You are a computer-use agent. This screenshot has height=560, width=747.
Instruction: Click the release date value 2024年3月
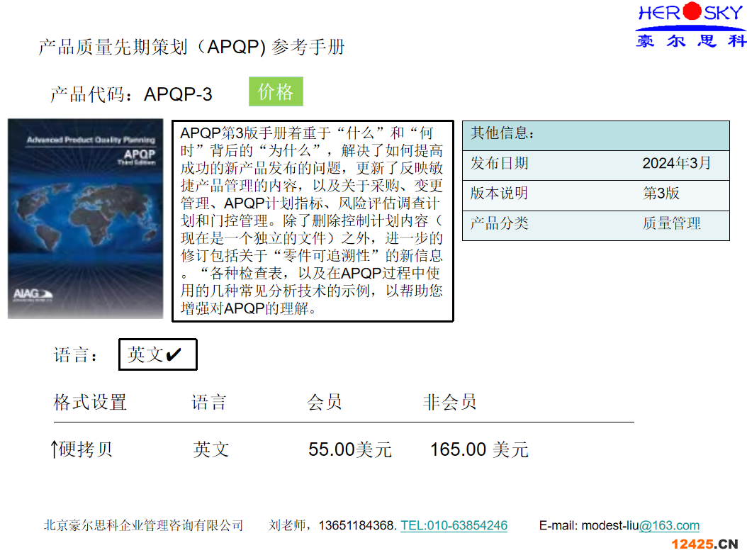[x=677, y=164]
